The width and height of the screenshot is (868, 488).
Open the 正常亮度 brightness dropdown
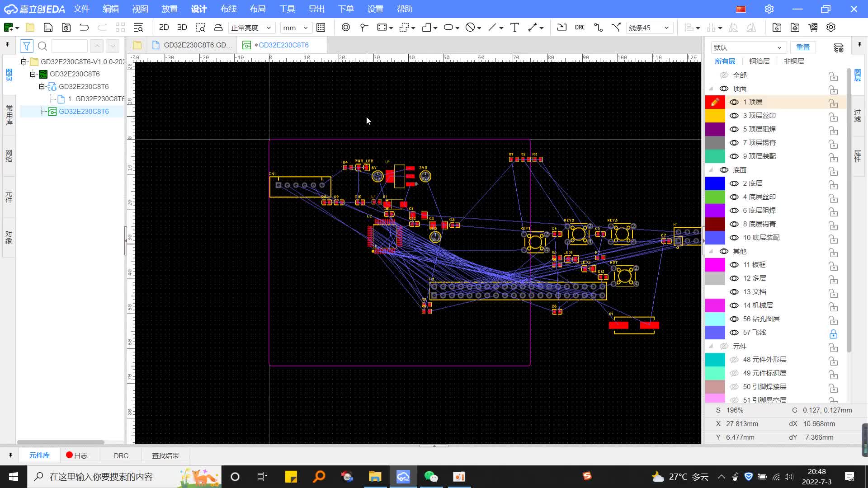pos(251,28)
